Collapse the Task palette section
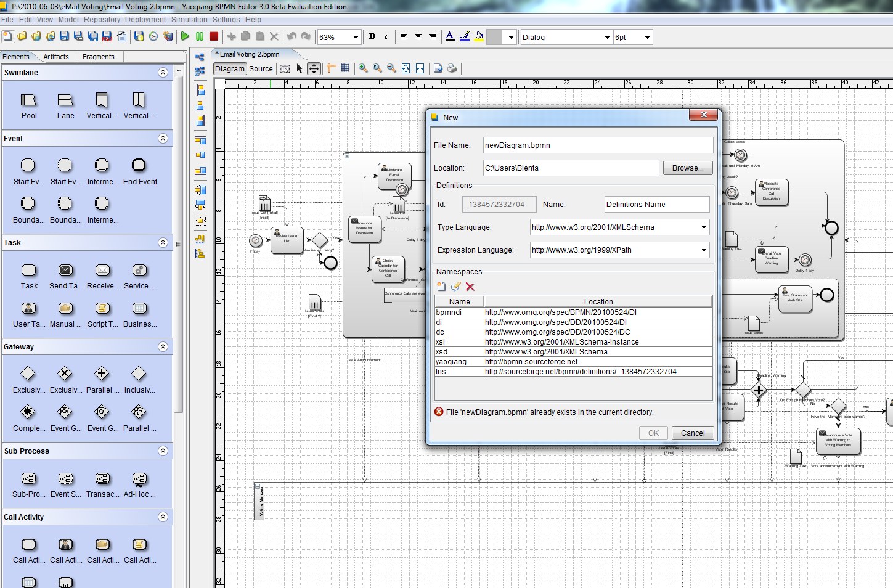Screen dimensions: 893x588 click(163, 243)
